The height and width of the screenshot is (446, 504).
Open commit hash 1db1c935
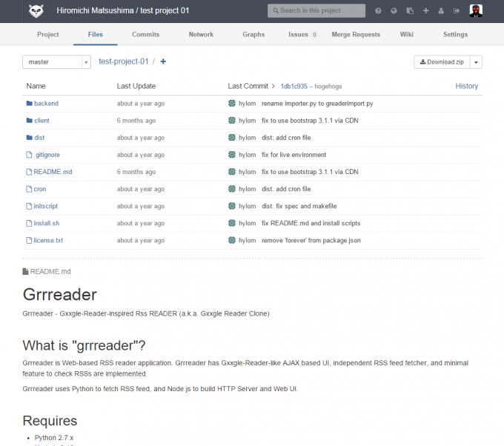pos(294,87)
